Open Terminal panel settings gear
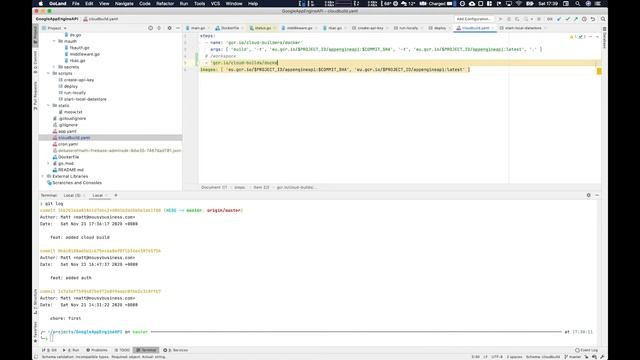This screenshot has width=640, height=360. click(x=589, y=195)
